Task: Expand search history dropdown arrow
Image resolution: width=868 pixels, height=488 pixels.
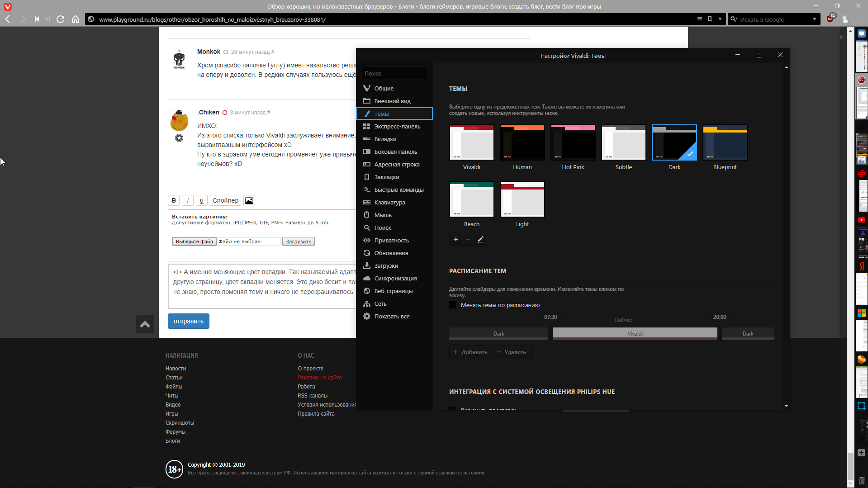Action: [815, 19]
